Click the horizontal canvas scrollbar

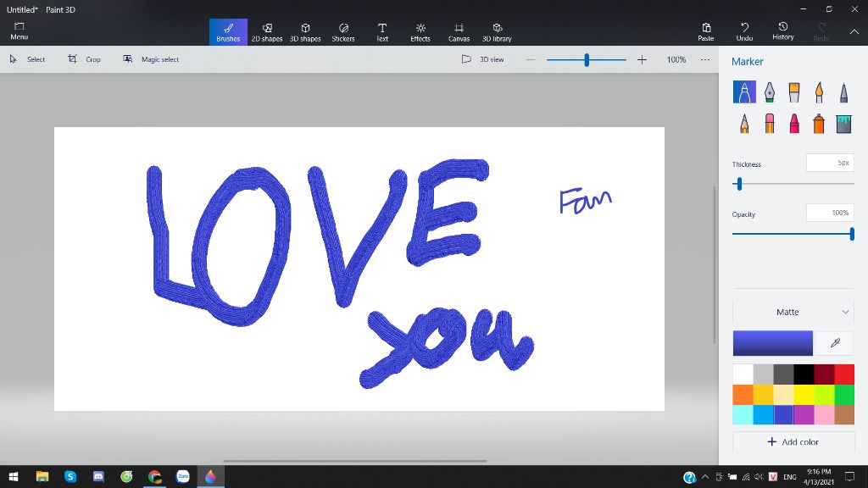(x=355, y=461)
